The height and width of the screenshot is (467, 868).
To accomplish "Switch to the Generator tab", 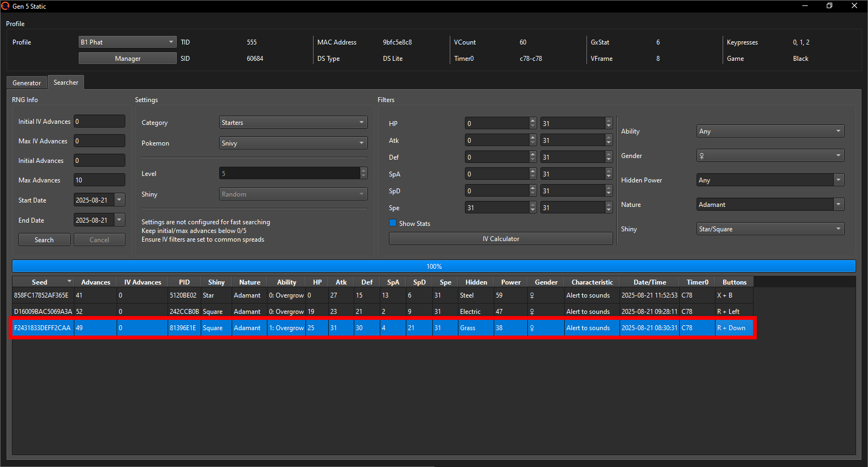I will (27, 83).
